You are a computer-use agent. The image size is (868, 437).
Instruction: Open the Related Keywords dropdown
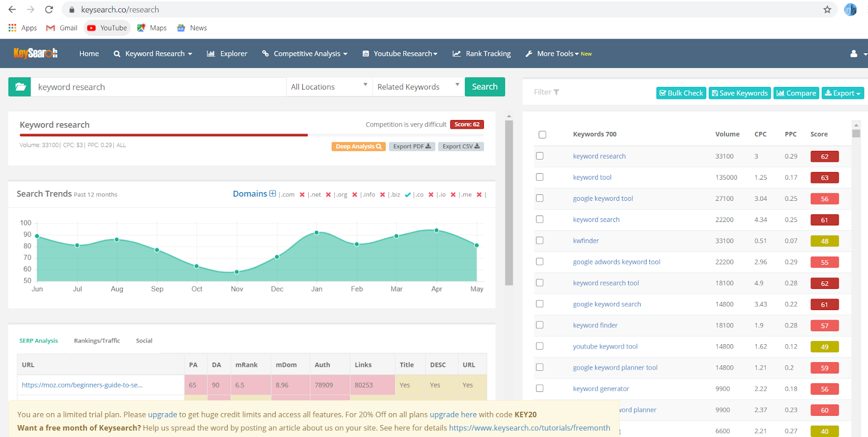coord(418,87)
